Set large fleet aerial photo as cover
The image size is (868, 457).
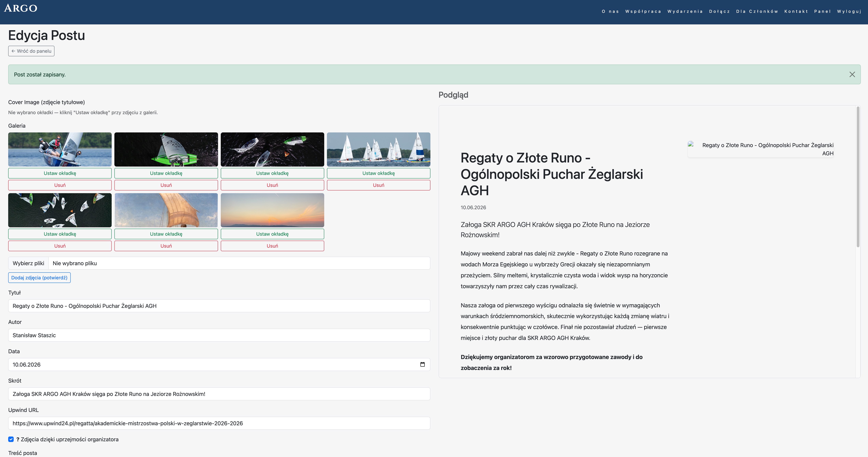(60, 234)
